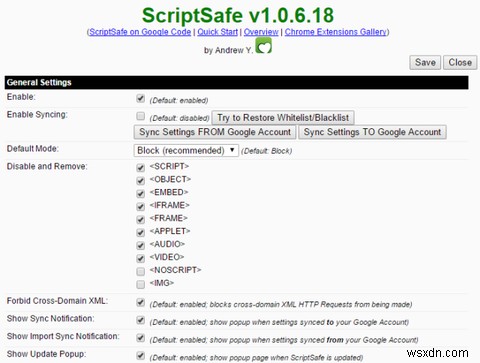Click Try to Restore Whitelist/Blacklist button
This screenshot has height=363, width=480.
(283, 118)
